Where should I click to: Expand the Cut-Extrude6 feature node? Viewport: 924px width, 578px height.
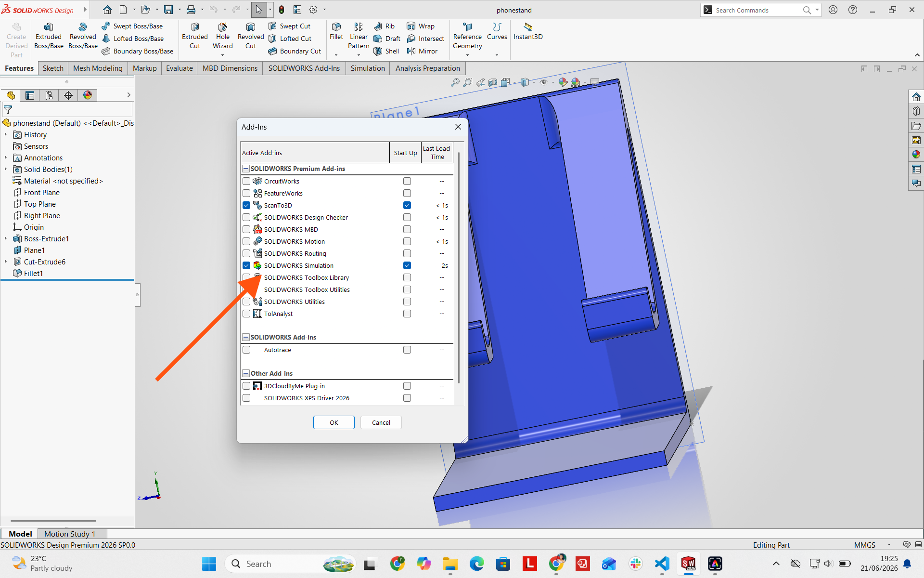pos(6,262)
